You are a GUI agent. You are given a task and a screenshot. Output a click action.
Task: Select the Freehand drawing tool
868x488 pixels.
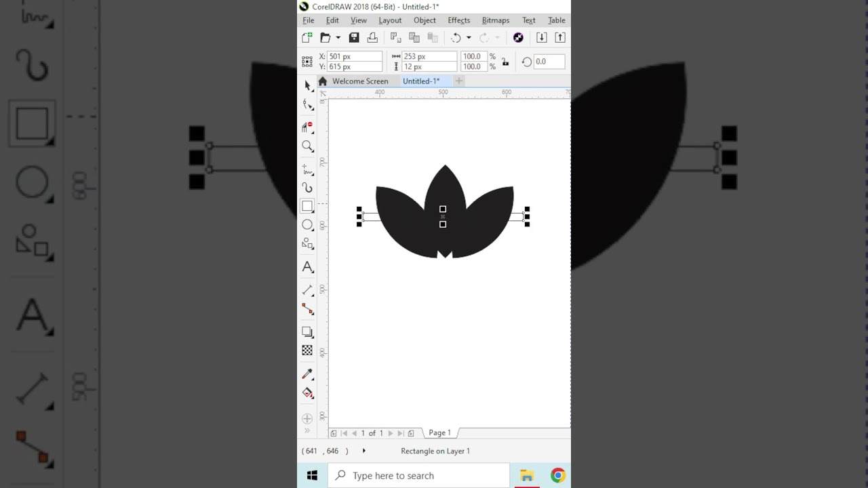pos(308,168)
